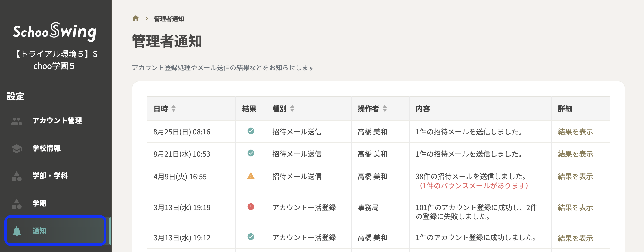
Task: Select 学部・学科 in the sidebar
Action: [50, 176]
